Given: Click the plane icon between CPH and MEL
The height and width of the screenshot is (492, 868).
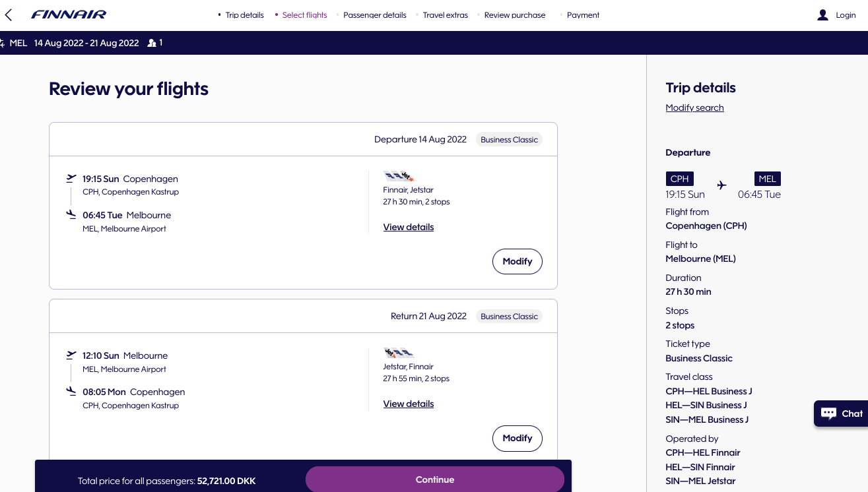Looking at the screenshot, I should pyautogui.click(x=721, y=185).
